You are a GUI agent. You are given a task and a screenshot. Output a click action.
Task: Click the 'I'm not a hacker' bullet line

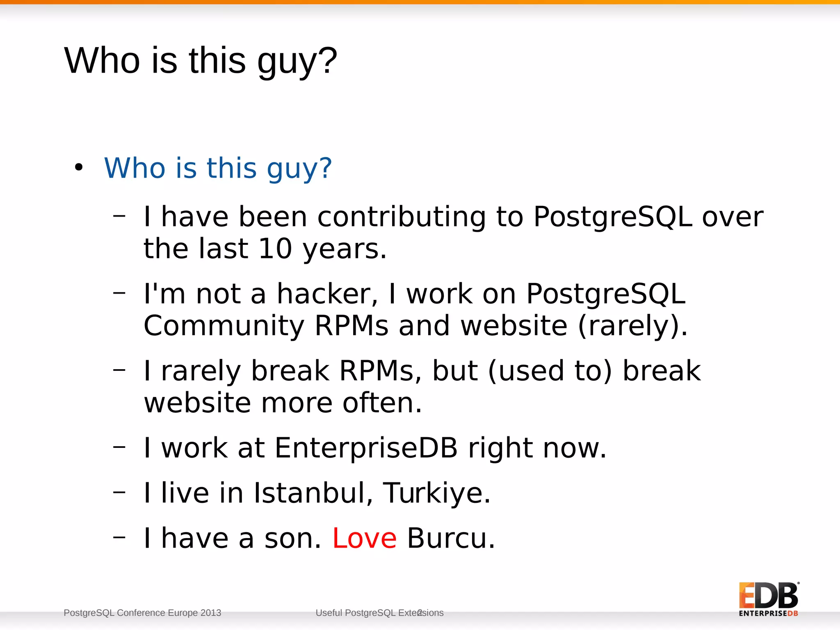click(415, 309)
